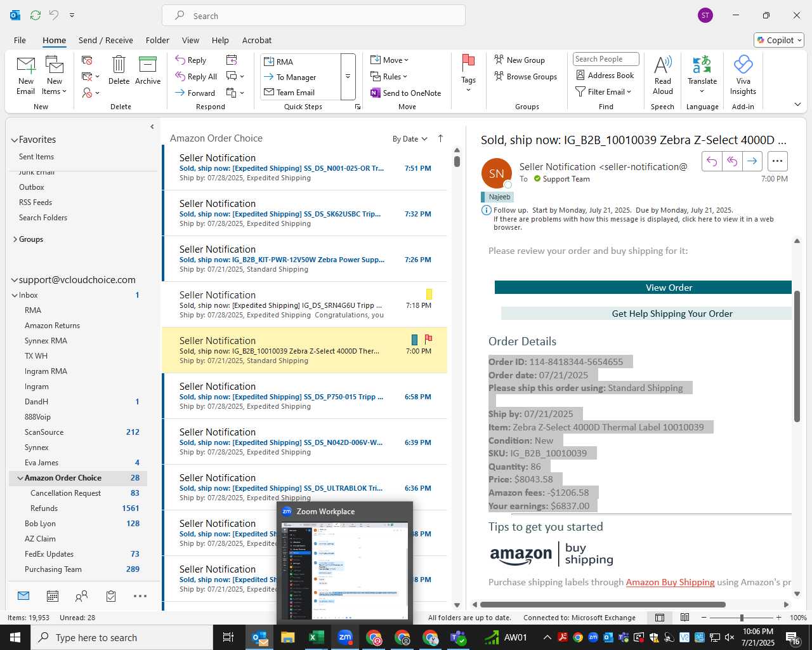Viewport: 812px width, 650px height.
Task: Click Forward in Respond group
Action: [x=195, y=93]
